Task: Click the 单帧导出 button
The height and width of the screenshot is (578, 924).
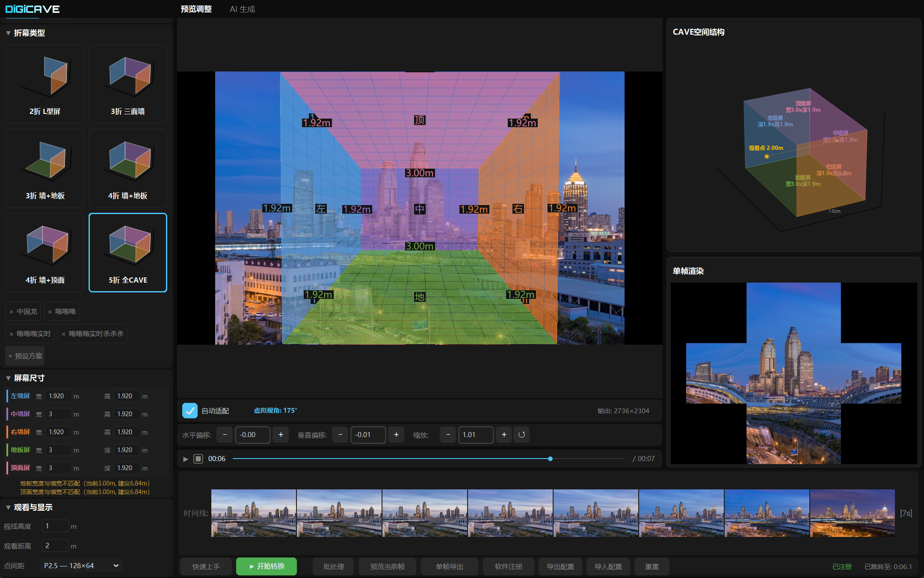Action: click(x=450, y=566)
